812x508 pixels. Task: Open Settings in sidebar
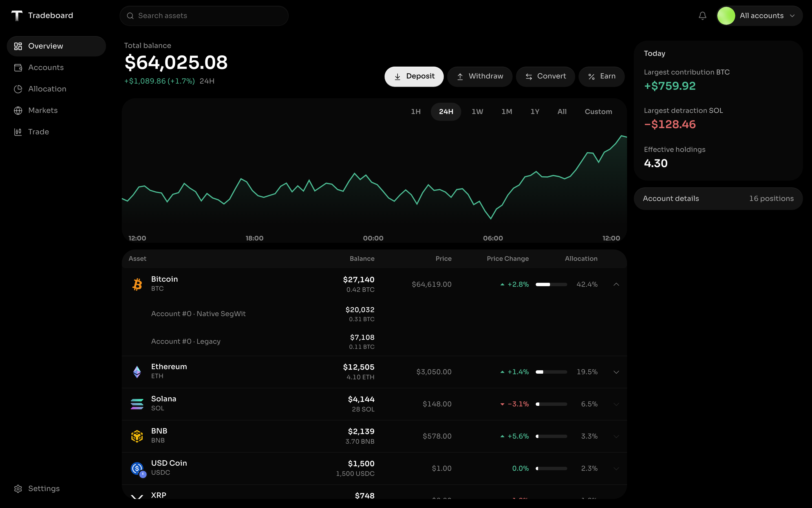pyautogui.click(x=56, y=489)
